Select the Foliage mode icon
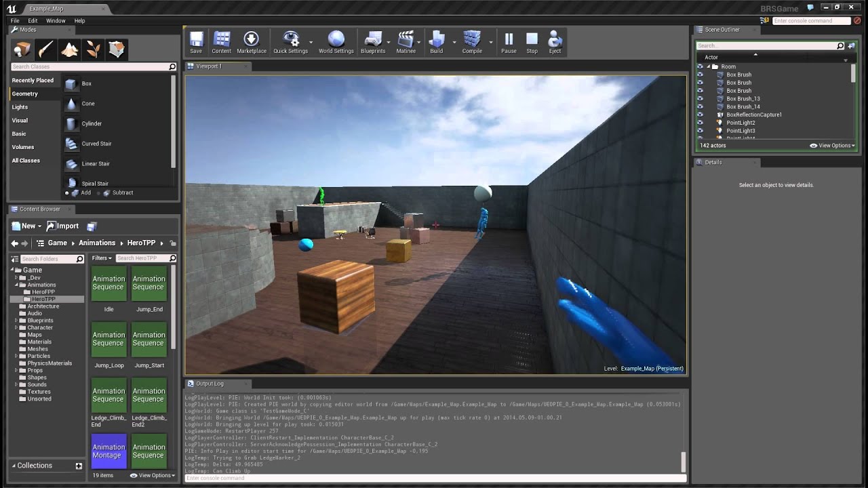This screenshot has width=868, height=488. [93, 49]
